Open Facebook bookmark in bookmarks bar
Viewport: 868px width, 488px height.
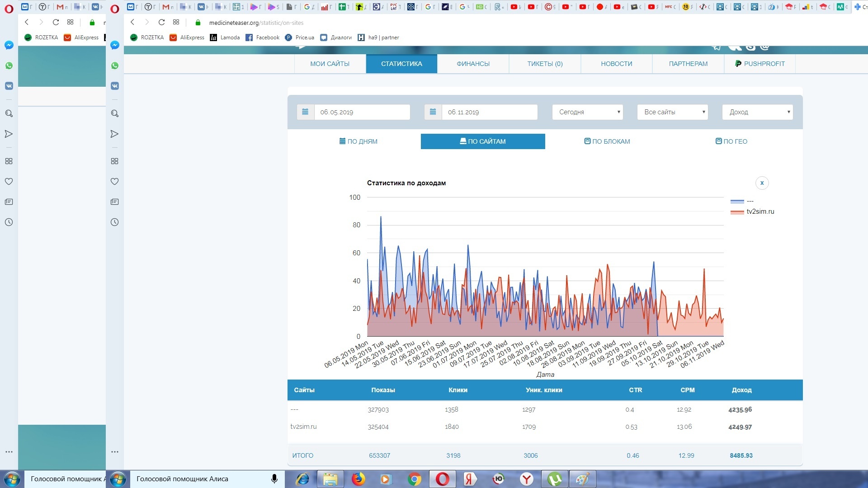tap(263, 38)
